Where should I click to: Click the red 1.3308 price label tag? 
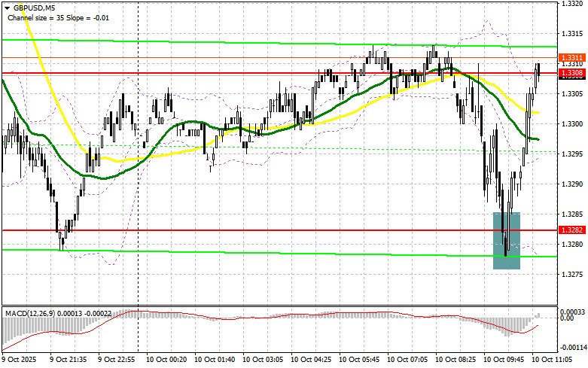click(570, 73)
